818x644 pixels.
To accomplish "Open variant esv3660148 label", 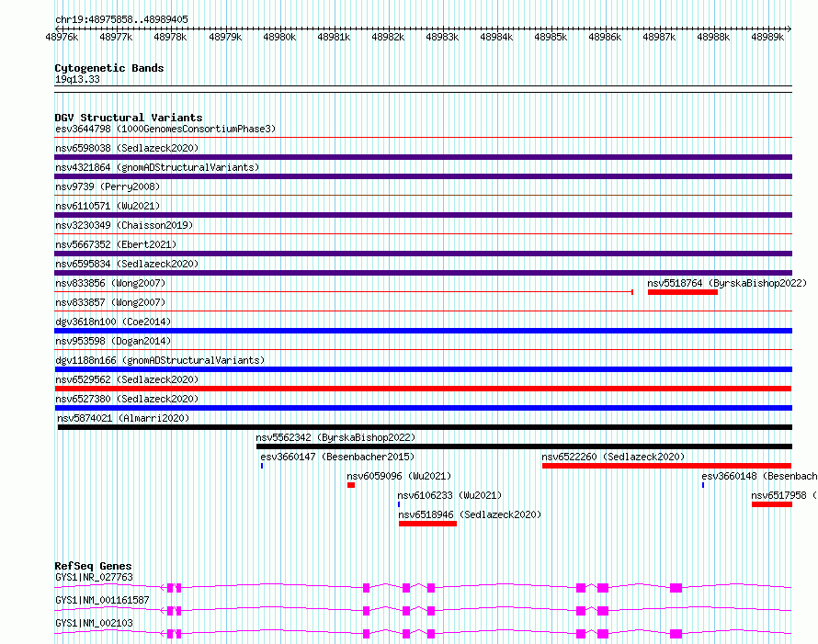I will [759, 476].
